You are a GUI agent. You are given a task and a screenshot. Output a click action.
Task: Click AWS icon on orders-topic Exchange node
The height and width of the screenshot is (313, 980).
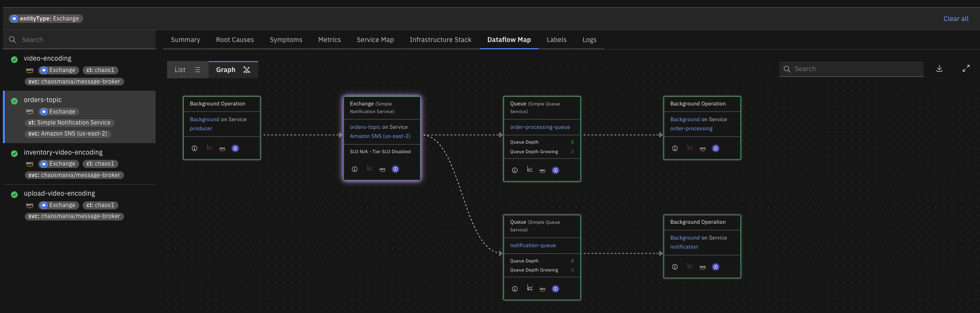click(382, 169)
